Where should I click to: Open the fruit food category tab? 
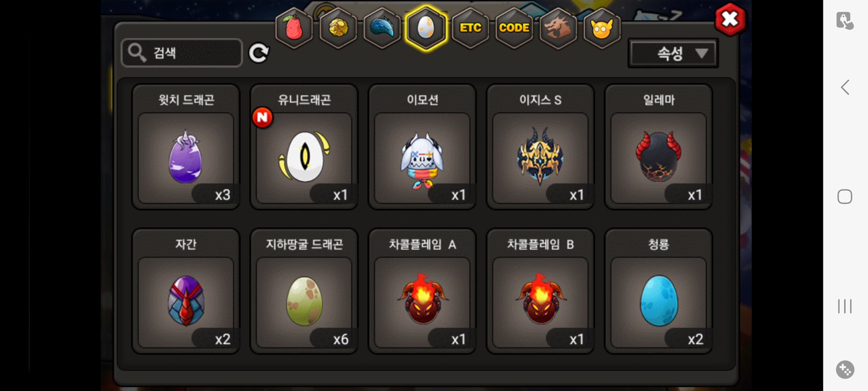click(294, 28)
